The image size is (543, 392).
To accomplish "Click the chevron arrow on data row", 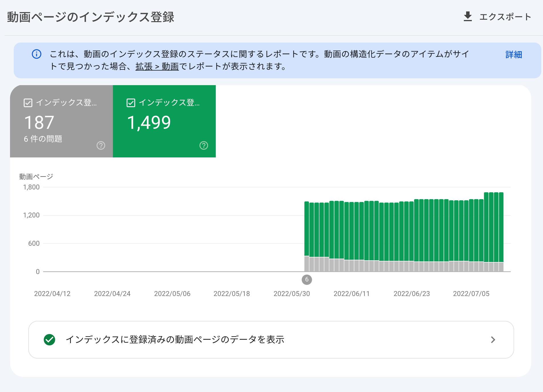I will click(493, 340).
